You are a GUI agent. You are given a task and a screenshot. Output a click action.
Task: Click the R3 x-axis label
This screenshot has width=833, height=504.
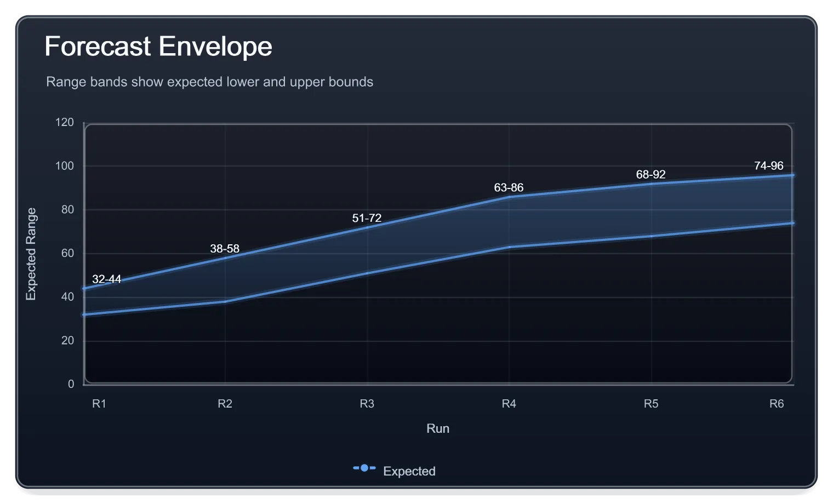coord(367,404)
